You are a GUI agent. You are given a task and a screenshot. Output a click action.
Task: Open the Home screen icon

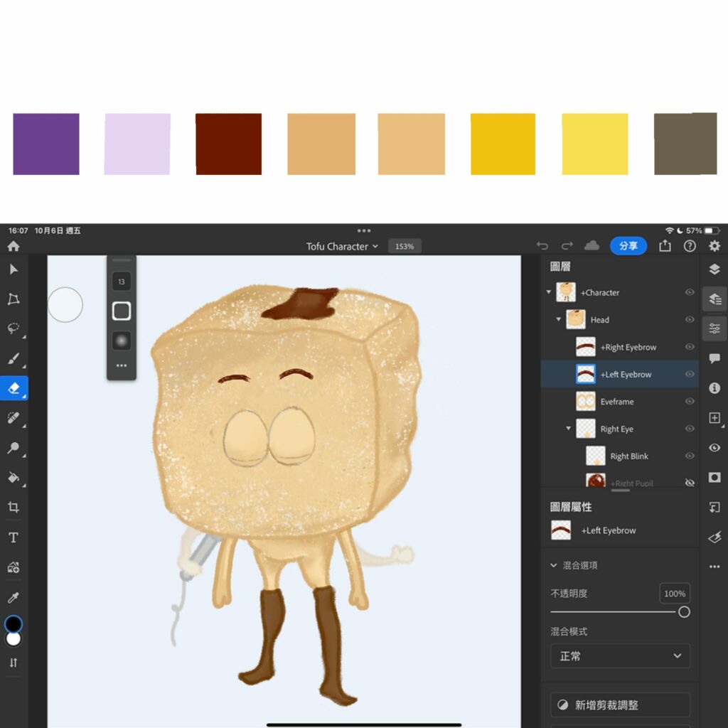[x=14, y=246]
